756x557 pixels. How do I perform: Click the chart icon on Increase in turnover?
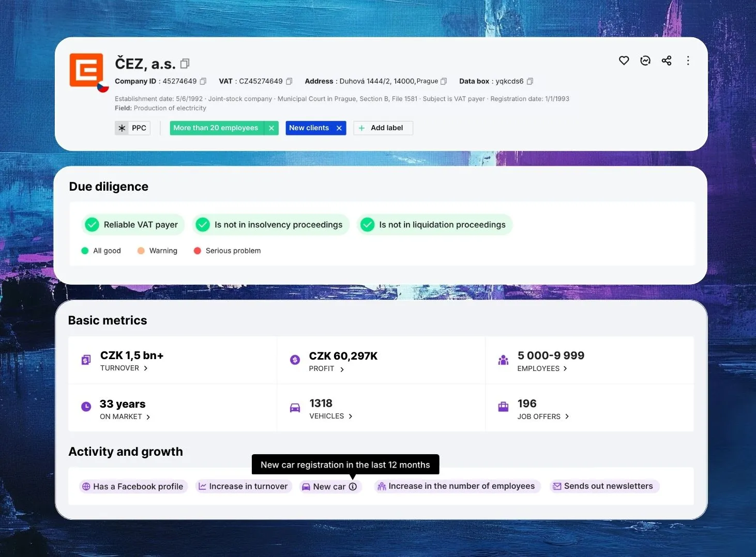pos(203,487)
